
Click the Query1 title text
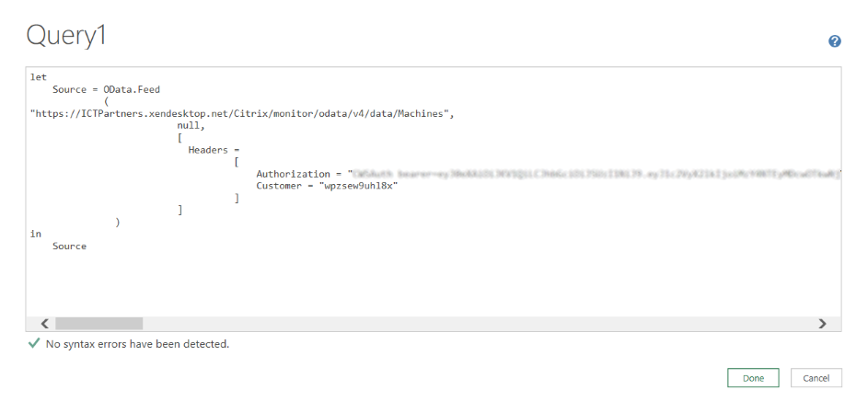click(x=66, y=37)
